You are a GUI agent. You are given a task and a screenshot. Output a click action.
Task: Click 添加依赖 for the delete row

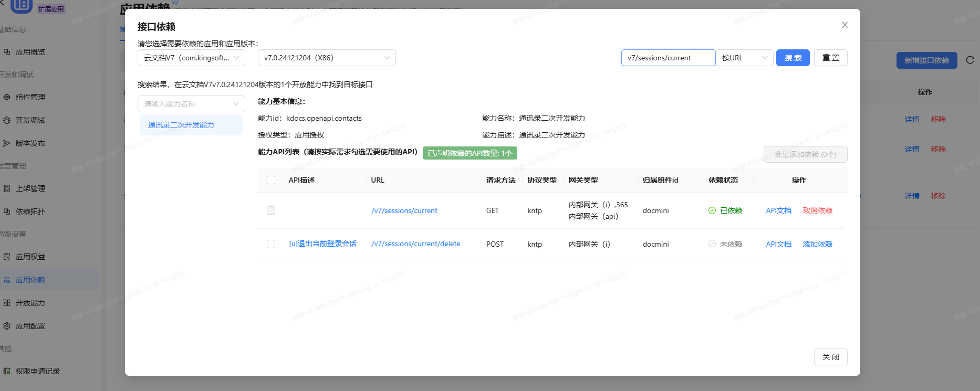pyautogui.click(x=818, y=244)
